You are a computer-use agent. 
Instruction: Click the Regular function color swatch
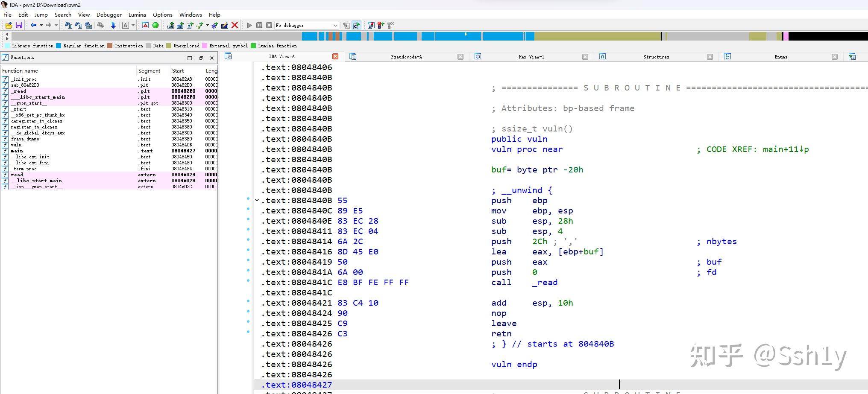pyautogui.click(x=59, y=46)
